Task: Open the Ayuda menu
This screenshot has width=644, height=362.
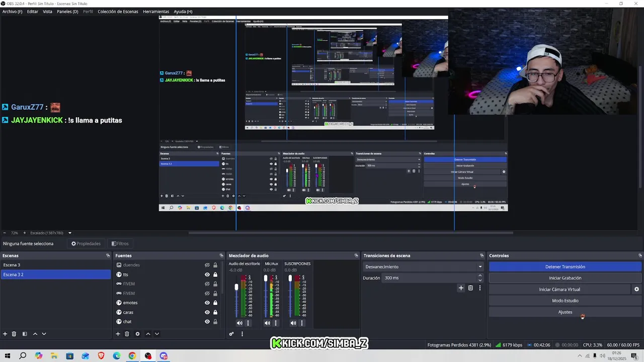Action: tap(183, 12)
